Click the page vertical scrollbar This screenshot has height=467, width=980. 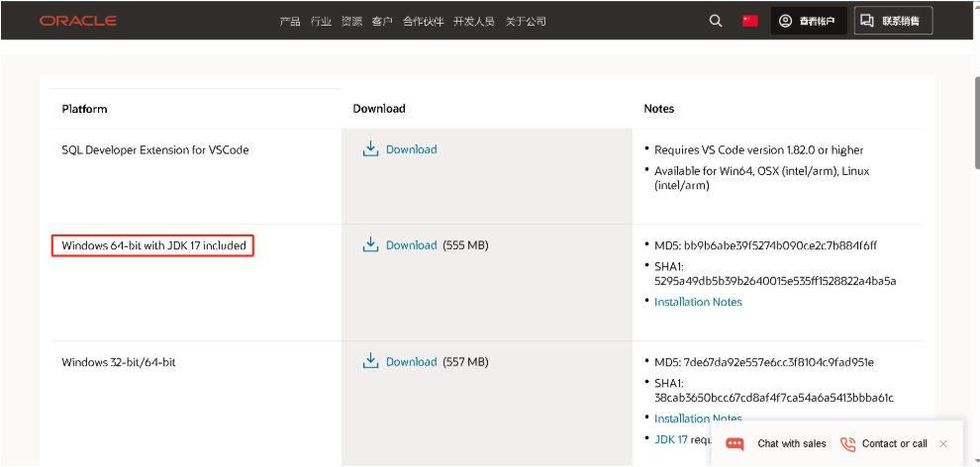tap(977, 122)
